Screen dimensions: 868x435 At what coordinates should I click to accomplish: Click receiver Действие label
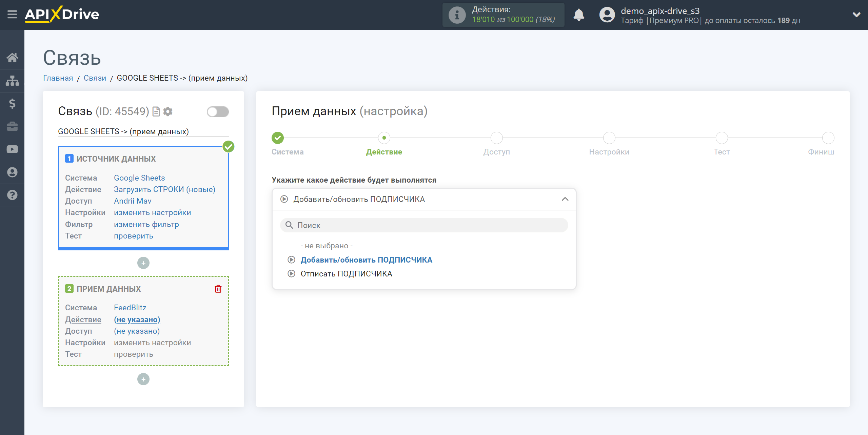tap(83, 319)
